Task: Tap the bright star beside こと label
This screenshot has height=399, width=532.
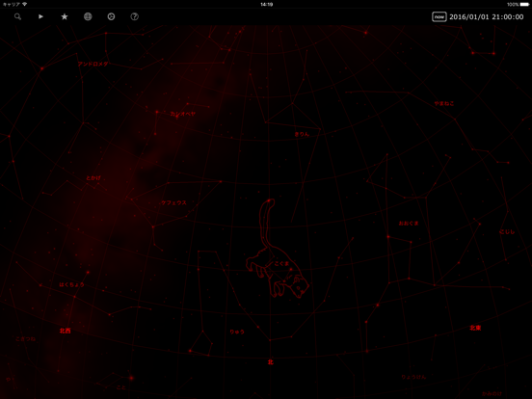Action: (x=131, y=378)
